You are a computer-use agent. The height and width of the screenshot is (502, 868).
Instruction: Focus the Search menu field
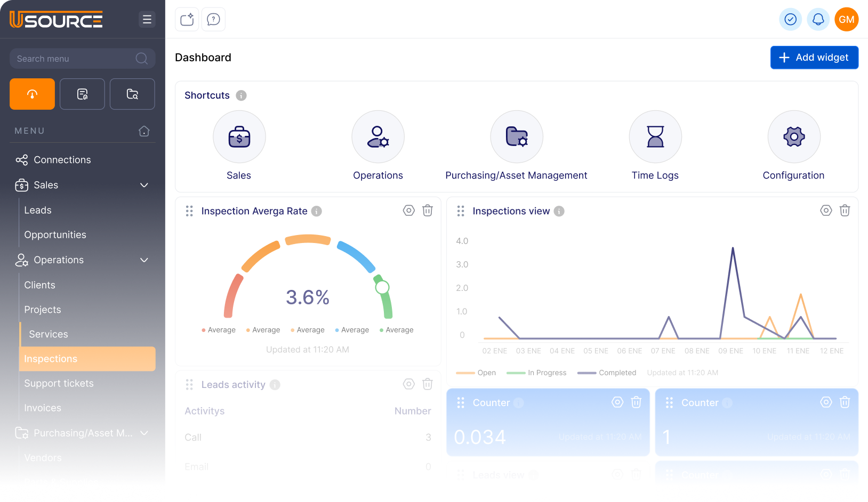83,59
